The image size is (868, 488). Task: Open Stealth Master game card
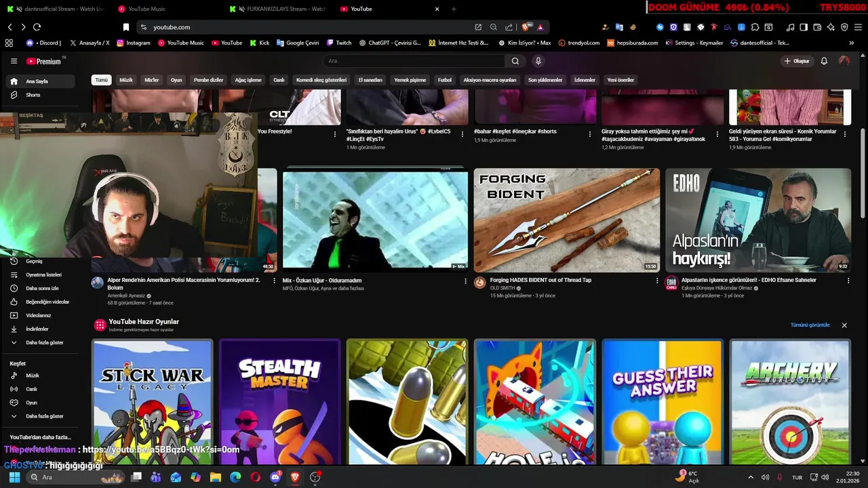tap(279, 402)
